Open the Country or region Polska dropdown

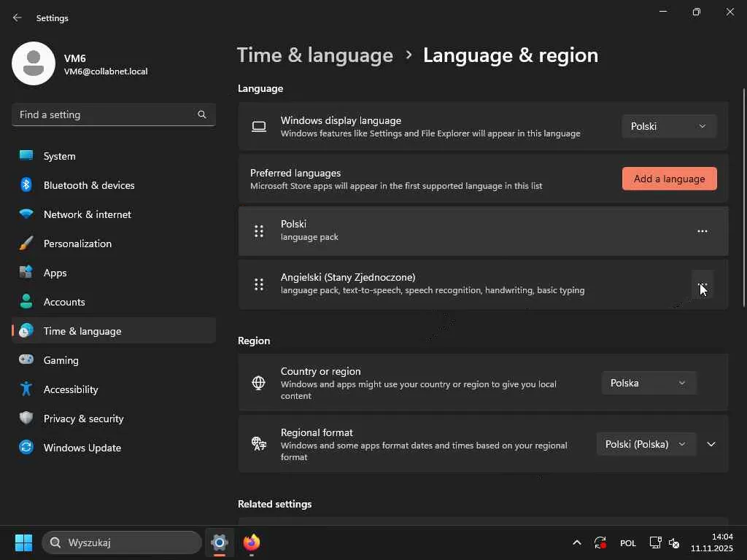(x=649, y=383)
